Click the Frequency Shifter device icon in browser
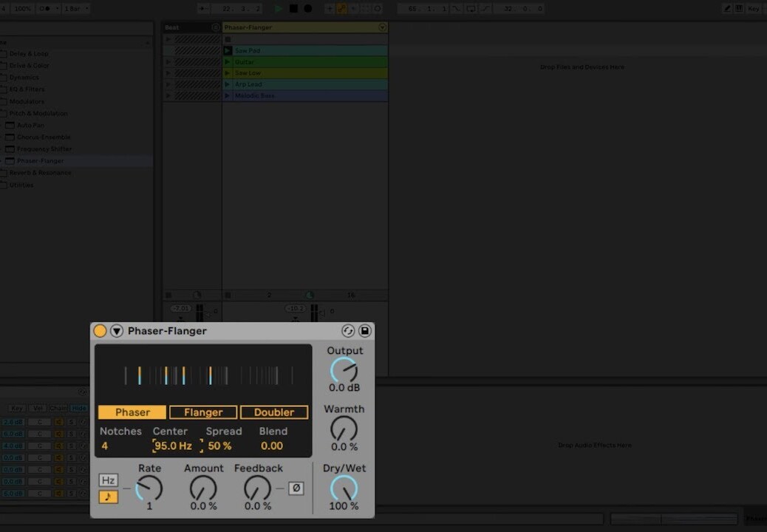 point(10,149)
